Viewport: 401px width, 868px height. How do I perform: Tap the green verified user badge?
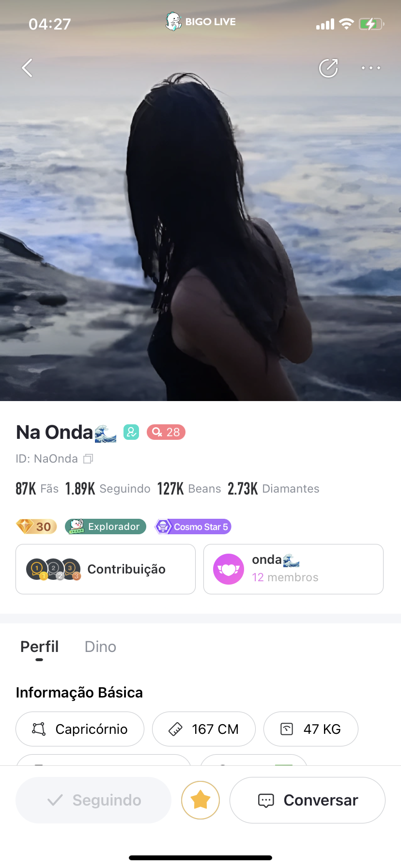pyautogui.click(x=131, y=432)
